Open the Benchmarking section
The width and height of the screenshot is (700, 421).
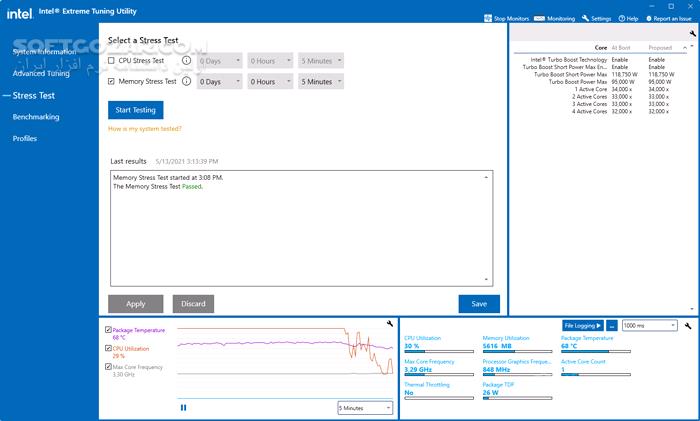[x=36, y=117]
